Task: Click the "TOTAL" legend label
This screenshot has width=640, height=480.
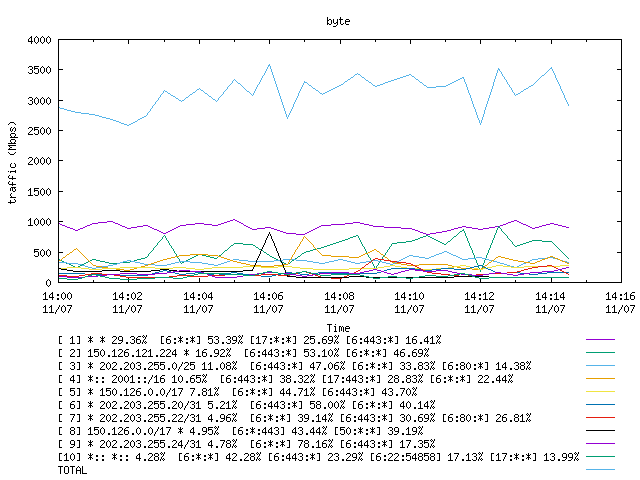Action: [x=72, y=470]
